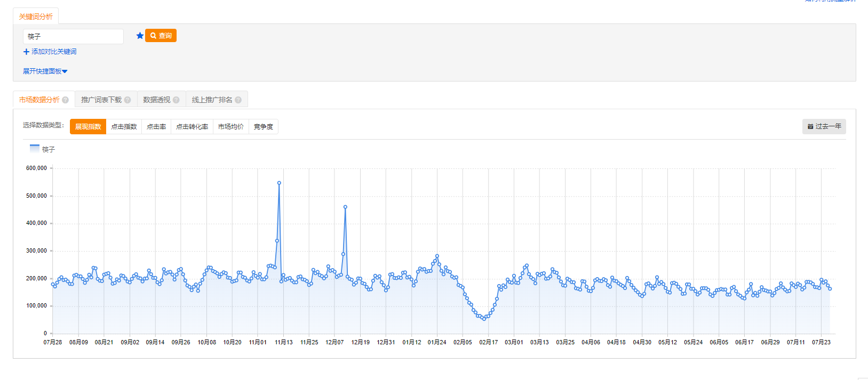
Task: Click help icon beside 推广词表下载 tab
Action: pyautogui.click(x=128, y=100)
